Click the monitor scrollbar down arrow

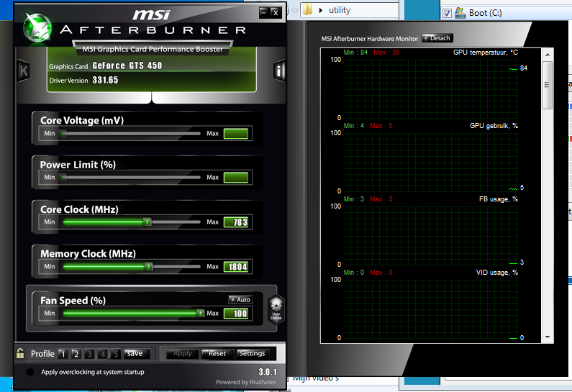548,337
